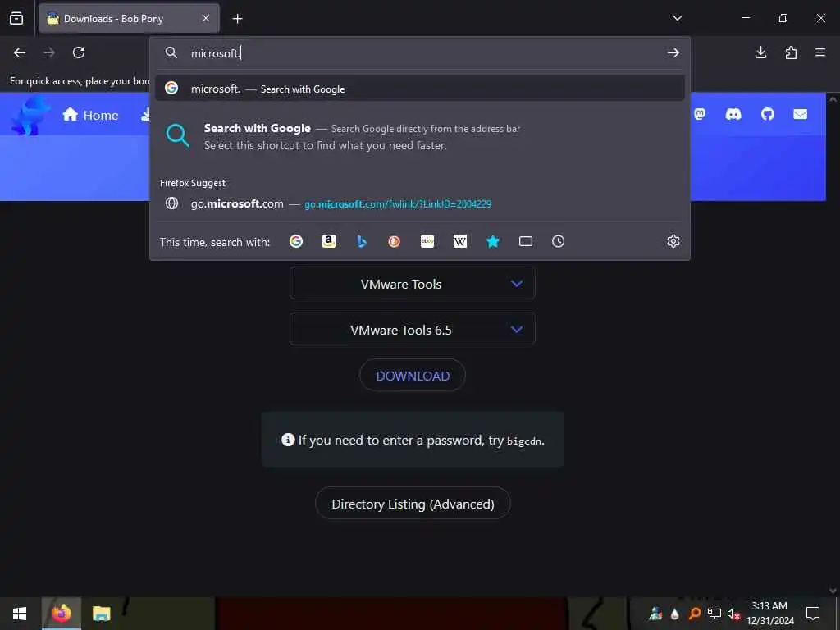Search history via the clock icon
Image resolution: width=840 pixels, height=630 pixels.
pyautogui.click(x=558, y=242)
